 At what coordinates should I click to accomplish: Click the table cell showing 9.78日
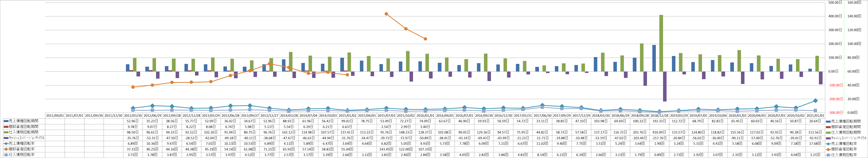click(133, 127)
